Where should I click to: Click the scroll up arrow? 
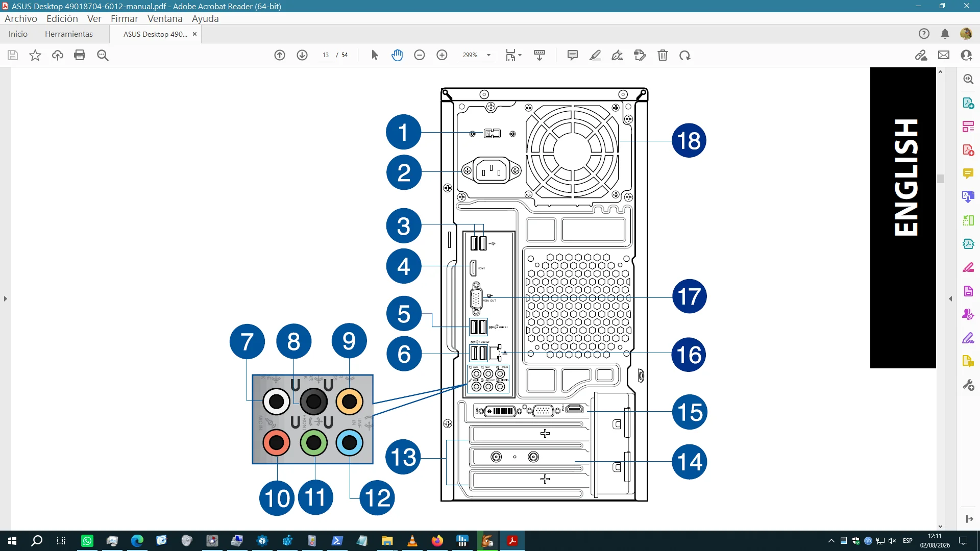click(940, 72)
